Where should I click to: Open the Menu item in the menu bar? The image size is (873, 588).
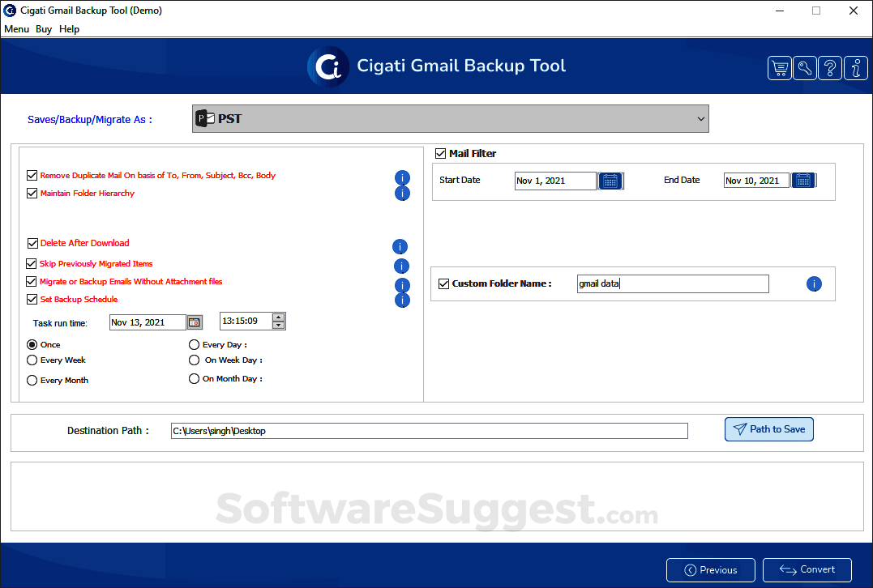click(x=16, y=28)
